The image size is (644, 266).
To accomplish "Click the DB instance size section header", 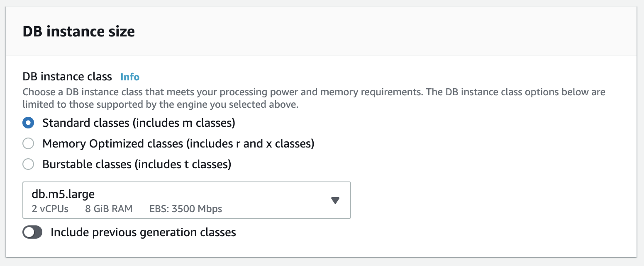I will [79, 31].
